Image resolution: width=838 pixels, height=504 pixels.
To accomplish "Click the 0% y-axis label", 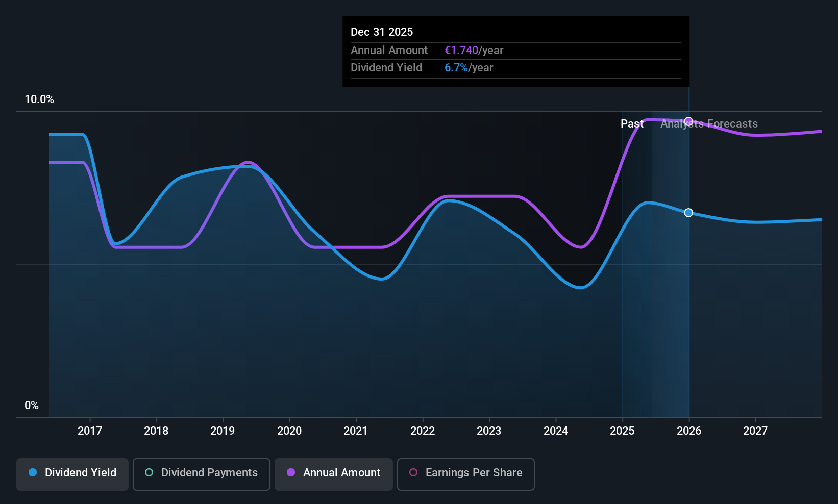I will 32,406.
